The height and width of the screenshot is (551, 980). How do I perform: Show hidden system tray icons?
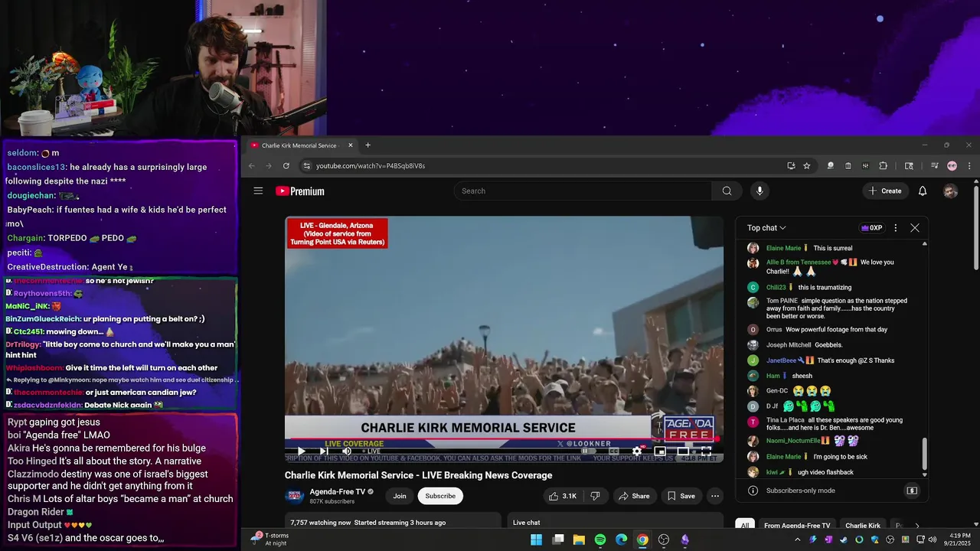(x=797, y=540)
